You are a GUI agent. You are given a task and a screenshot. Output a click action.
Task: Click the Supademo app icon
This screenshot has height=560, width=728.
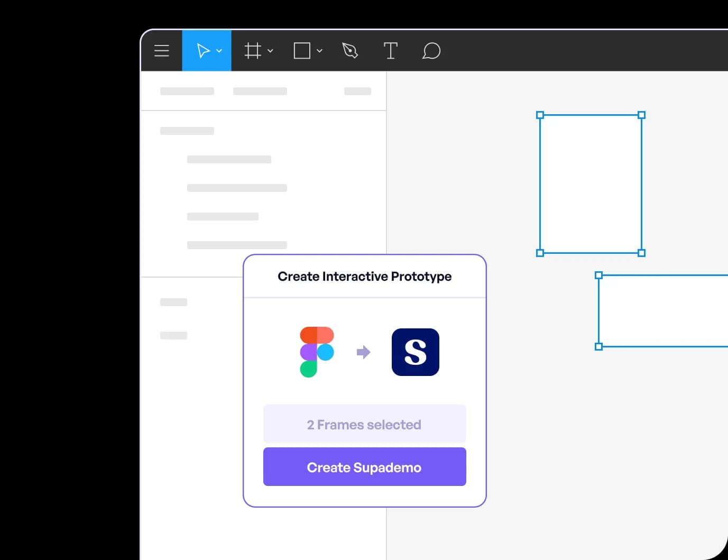pyautogui.click(x=415, y=352)
